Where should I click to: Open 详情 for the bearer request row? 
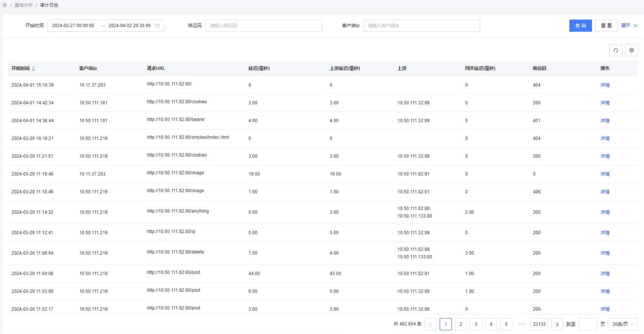point(605,121)
